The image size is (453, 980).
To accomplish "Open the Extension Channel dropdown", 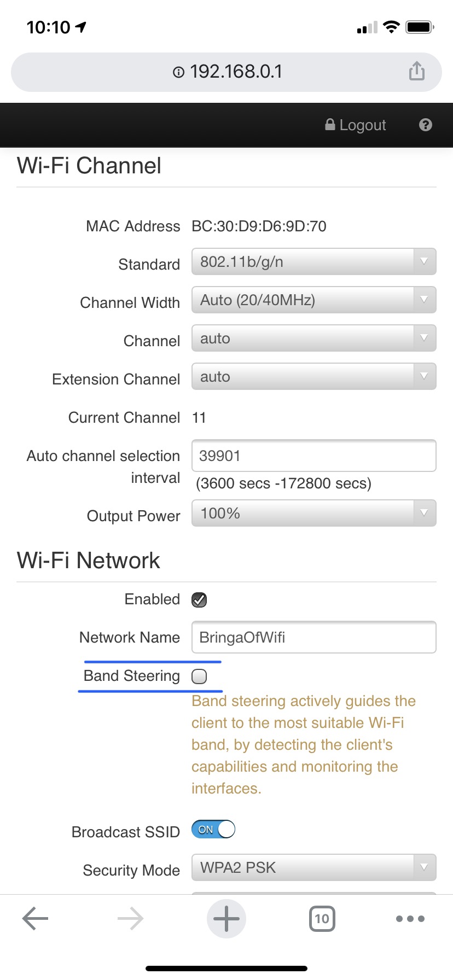I will pos(313,377).
